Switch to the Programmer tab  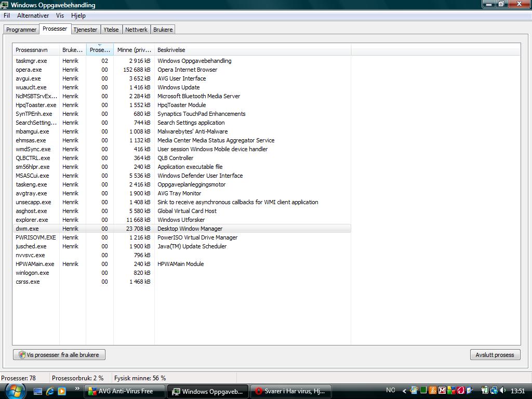(21, 30)
